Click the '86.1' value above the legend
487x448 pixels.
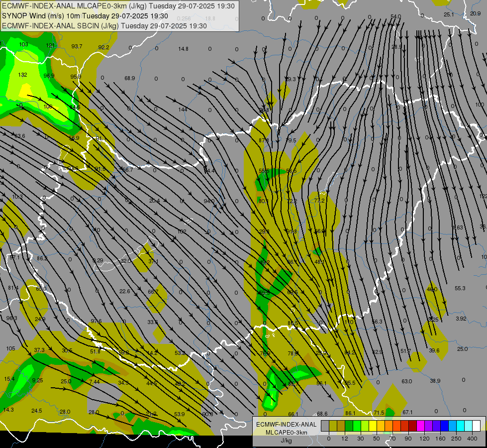click(x=350, y=413)
